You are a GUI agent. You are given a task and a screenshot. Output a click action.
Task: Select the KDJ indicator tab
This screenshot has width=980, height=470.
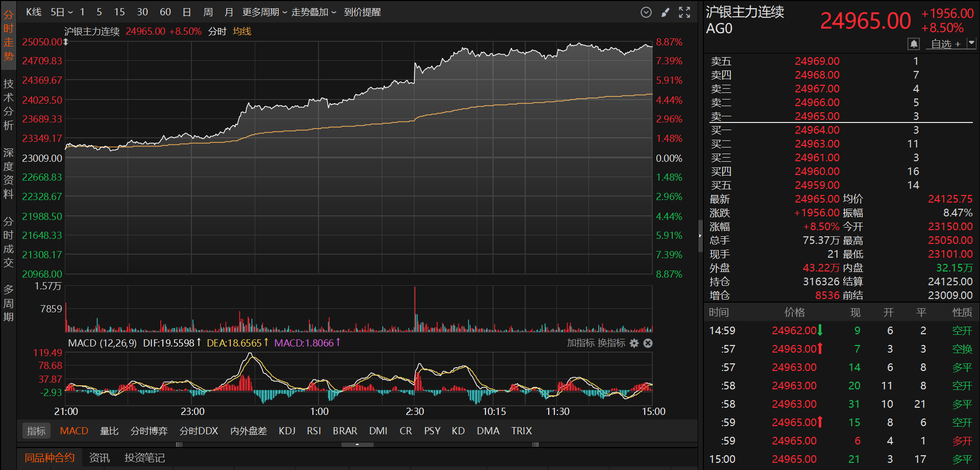click(x=287, y=431)
